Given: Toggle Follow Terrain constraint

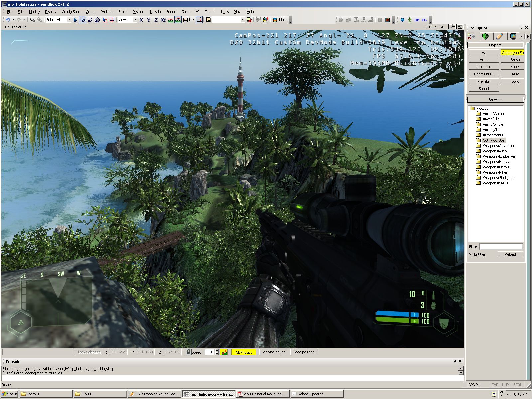Looking at the screenshot, I should [x=170, y=20].
